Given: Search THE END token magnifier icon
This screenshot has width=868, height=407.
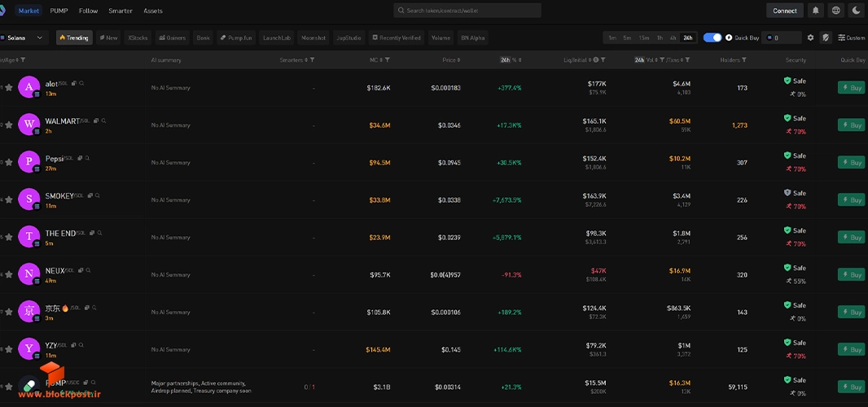Looking at the screenshot, I should tap(99, 233).
